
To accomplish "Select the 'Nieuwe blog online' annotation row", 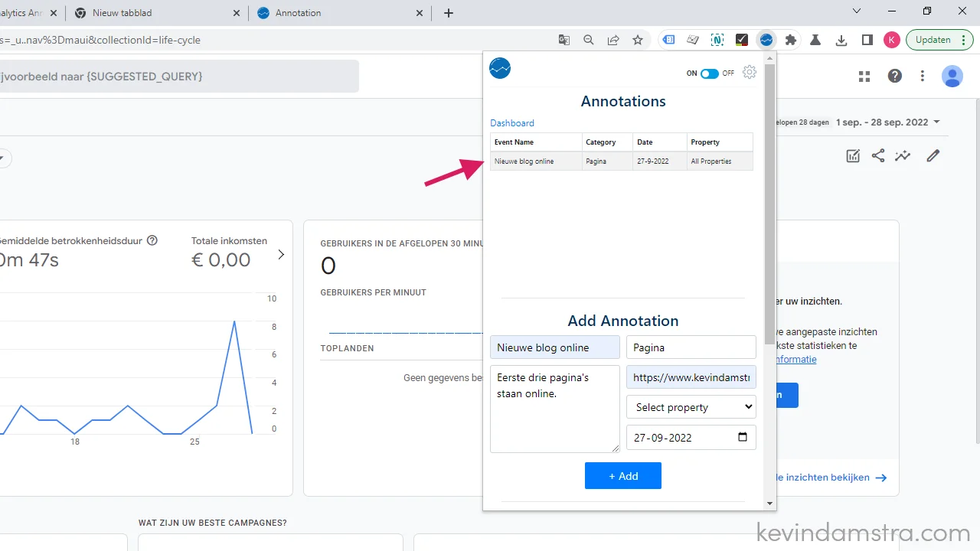I will click(x=622, y=161).
